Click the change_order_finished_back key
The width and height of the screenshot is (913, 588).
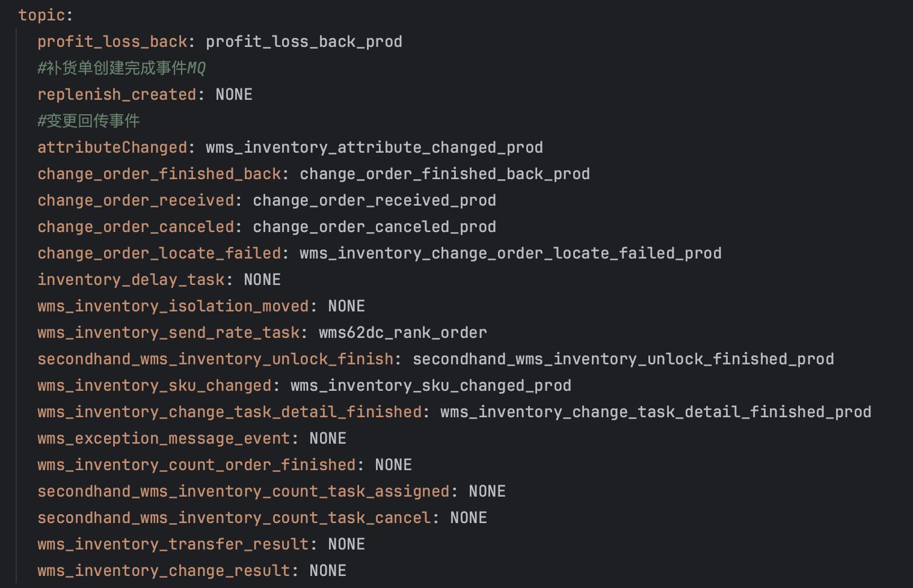click(x=159, y=174)
